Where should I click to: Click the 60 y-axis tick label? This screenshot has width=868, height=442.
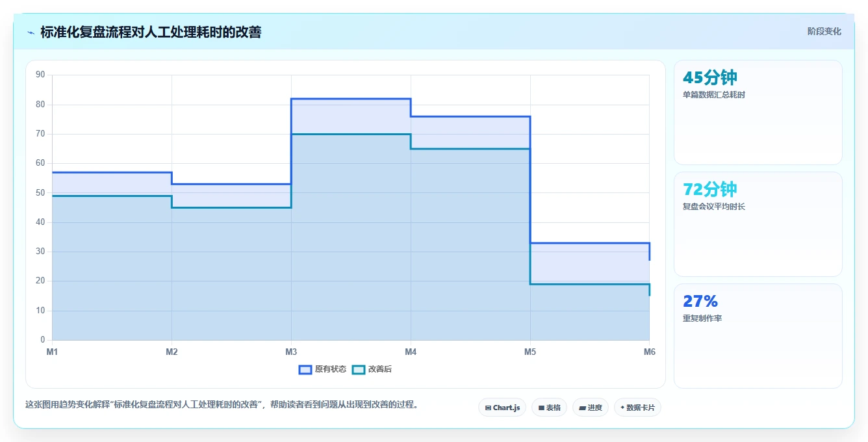tap(40, 163)
